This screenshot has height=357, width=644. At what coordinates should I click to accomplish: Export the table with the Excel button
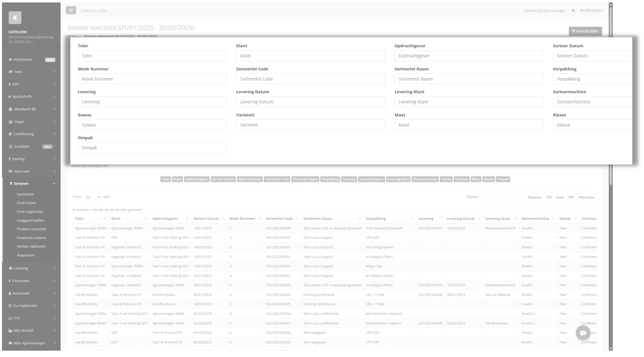(x=560, y=197)
